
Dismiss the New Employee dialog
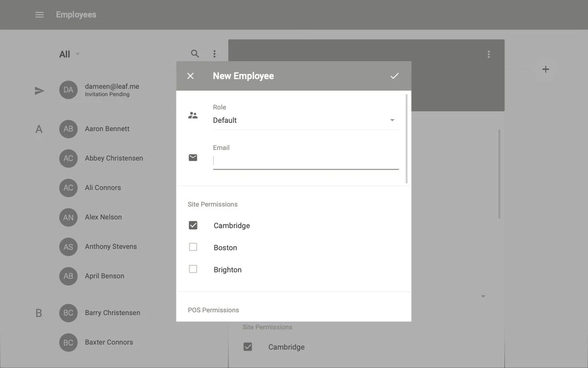pos(190,75)
